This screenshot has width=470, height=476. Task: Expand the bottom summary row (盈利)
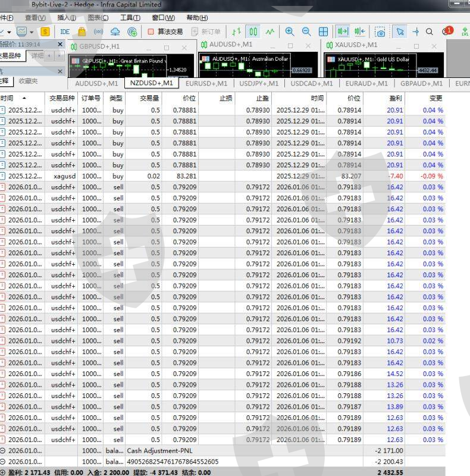point(3,472)
